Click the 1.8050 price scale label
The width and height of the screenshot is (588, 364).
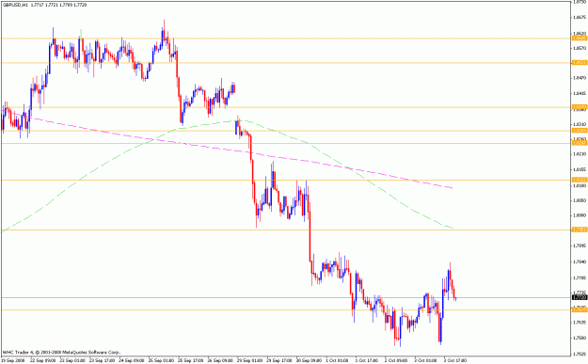[x=580, y=200]
